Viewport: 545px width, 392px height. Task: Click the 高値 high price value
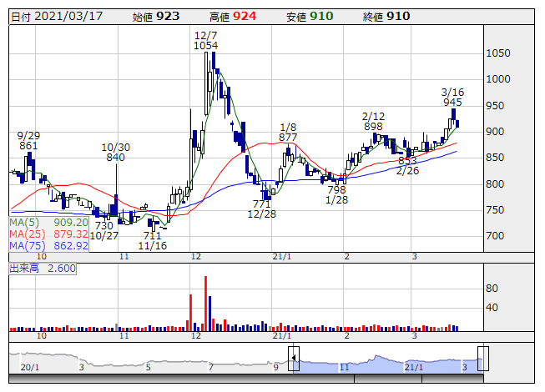(x=244, y=16)
